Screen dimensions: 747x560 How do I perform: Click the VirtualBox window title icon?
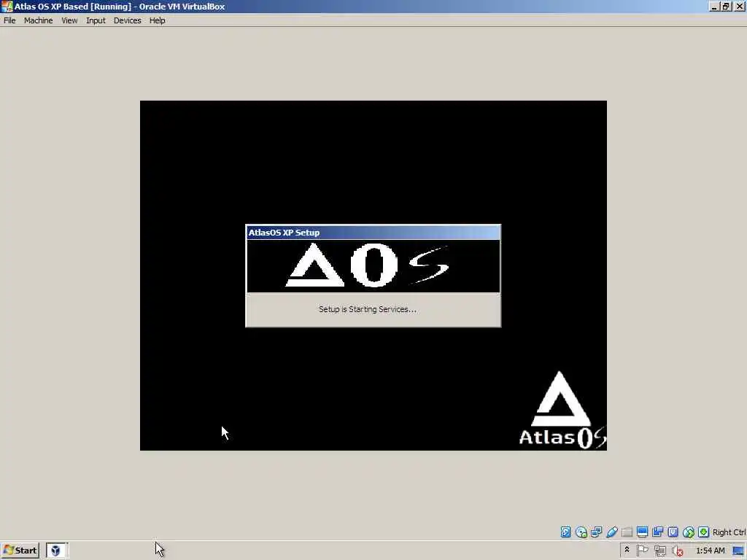click(7, 6)
